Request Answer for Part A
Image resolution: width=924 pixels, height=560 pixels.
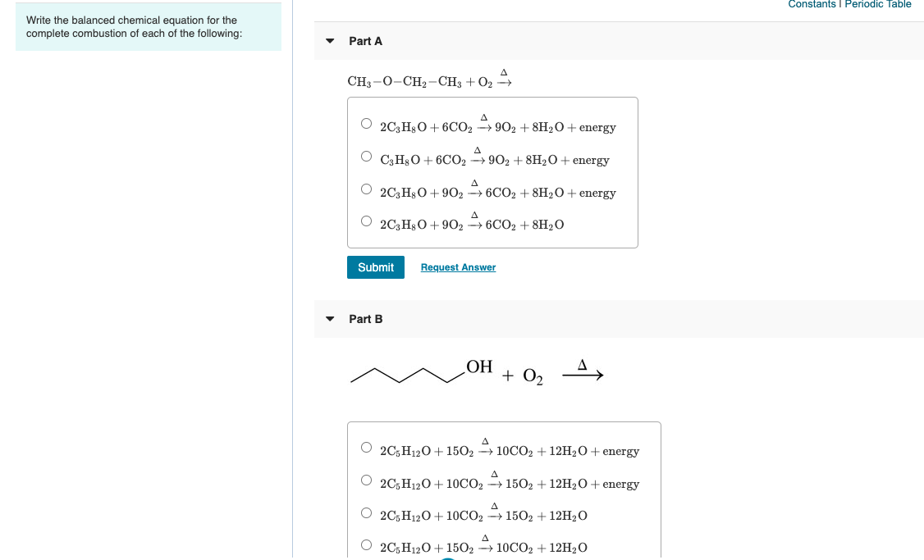[458, 267]
